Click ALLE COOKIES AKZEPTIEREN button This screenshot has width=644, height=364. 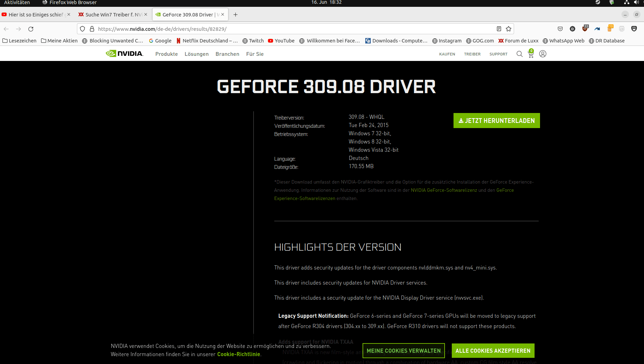pyautogui.click(x=493, y=351)
